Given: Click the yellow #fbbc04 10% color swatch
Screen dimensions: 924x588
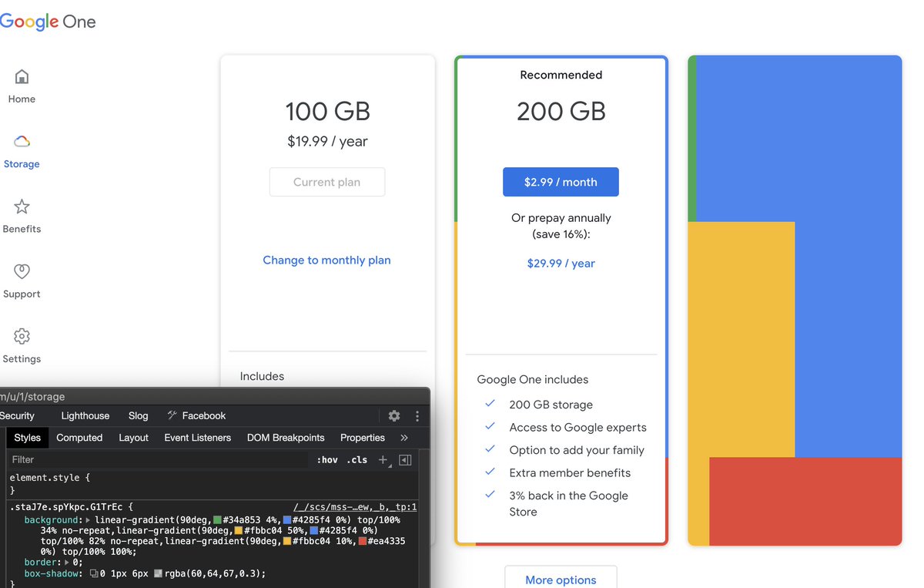Looking at the screenshot, I should click(287, 542).
